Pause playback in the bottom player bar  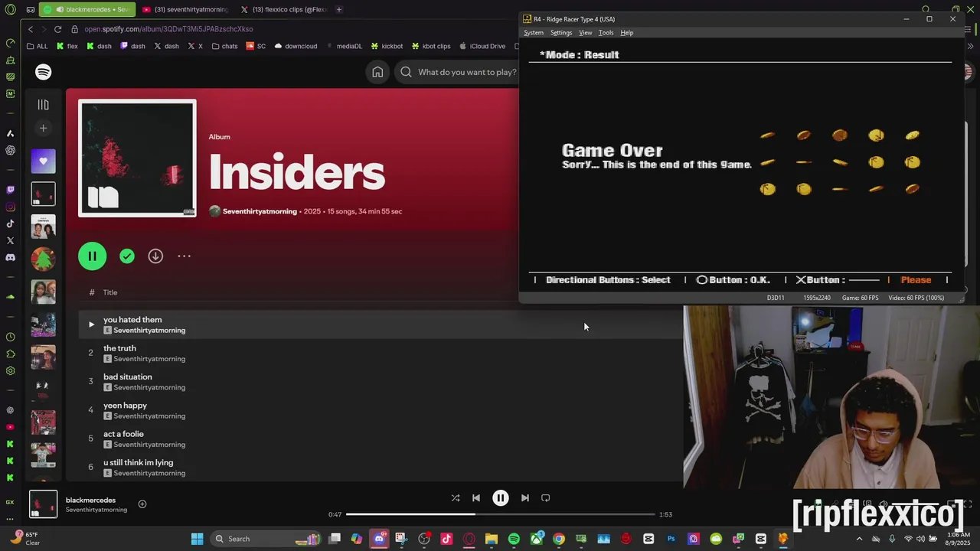[x=500, y=498]
